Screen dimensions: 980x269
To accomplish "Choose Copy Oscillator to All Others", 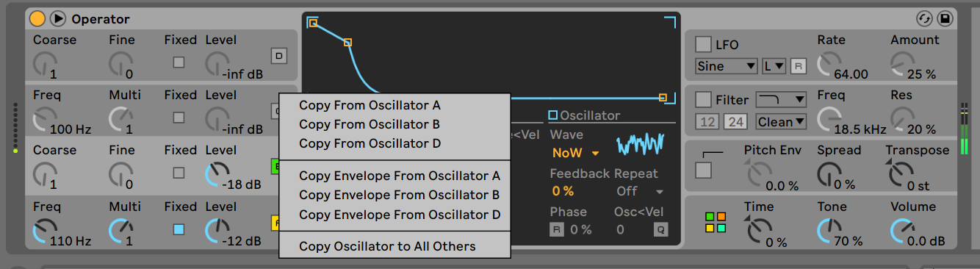I will coord(387,246).
